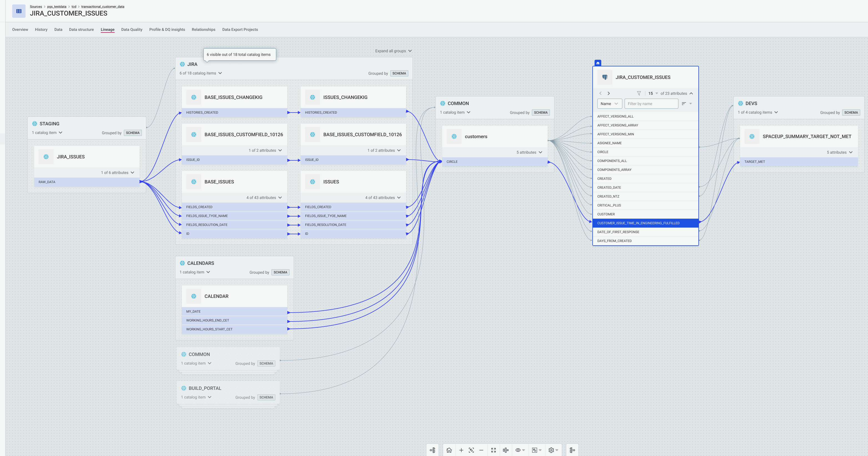Screen dimensions: 868x456
Task: Click the home icon in bottom toolbar
Action: coord(449,450)
